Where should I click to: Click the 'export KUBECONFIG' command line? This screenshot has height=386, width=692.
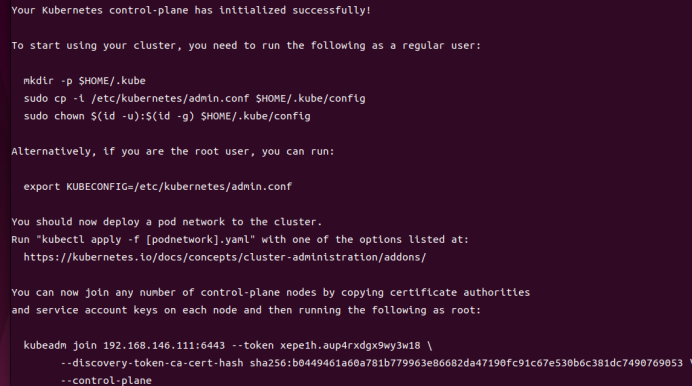[158, 187]
